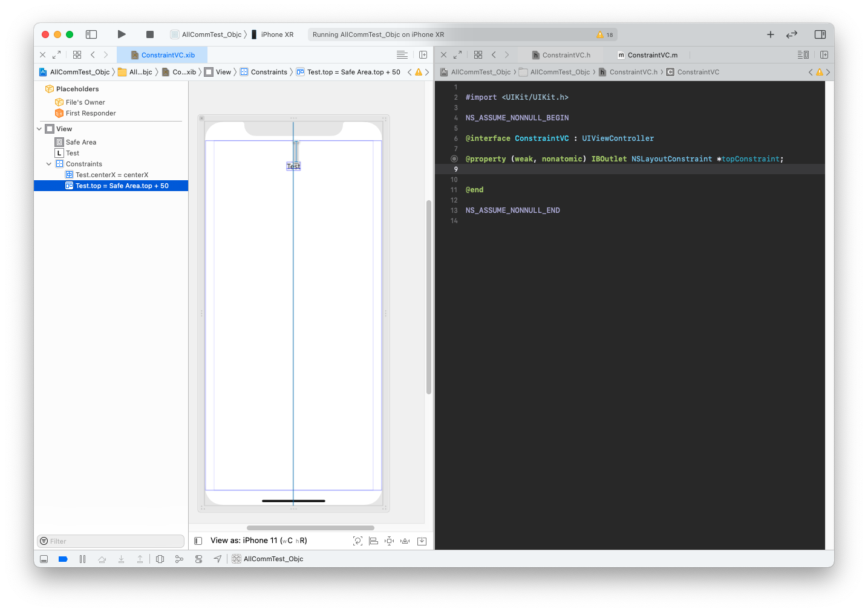Open right editor options with minimap icon

pyautogui.click(x=803, y=54)
